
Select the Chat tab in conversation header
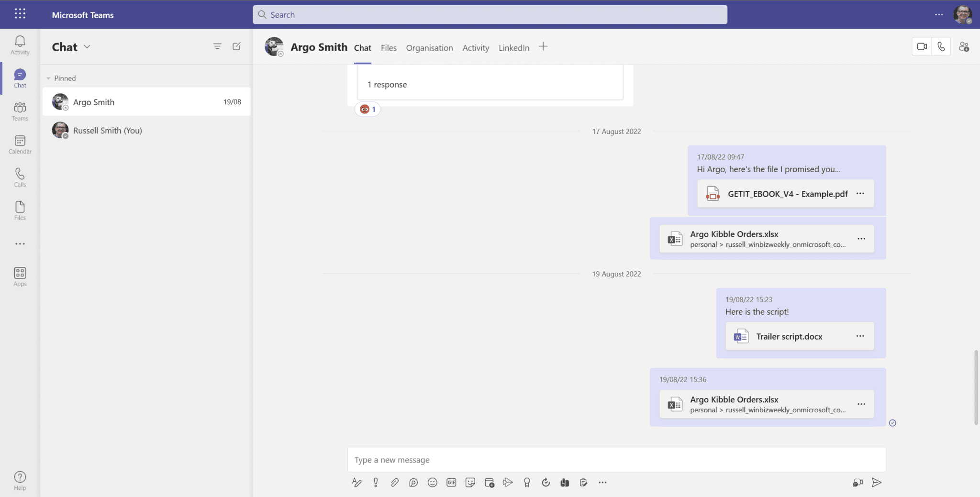[x=363, y=48]
